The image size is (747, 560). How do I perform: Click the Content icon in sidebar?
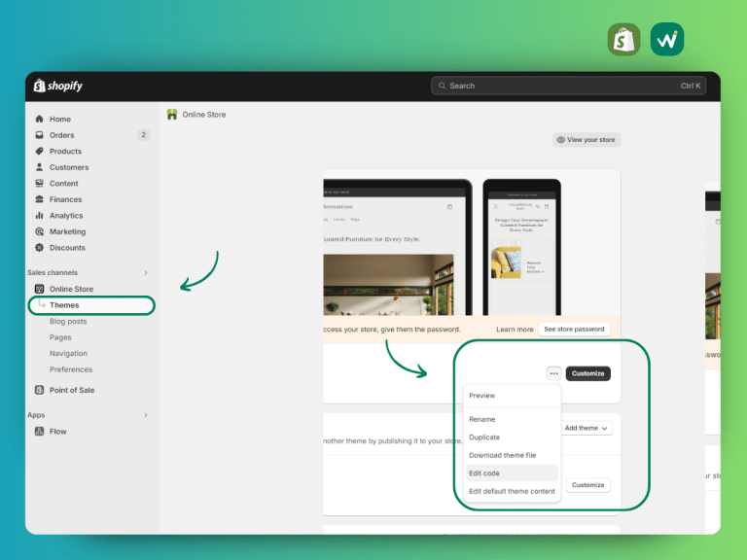coord(40,184)
